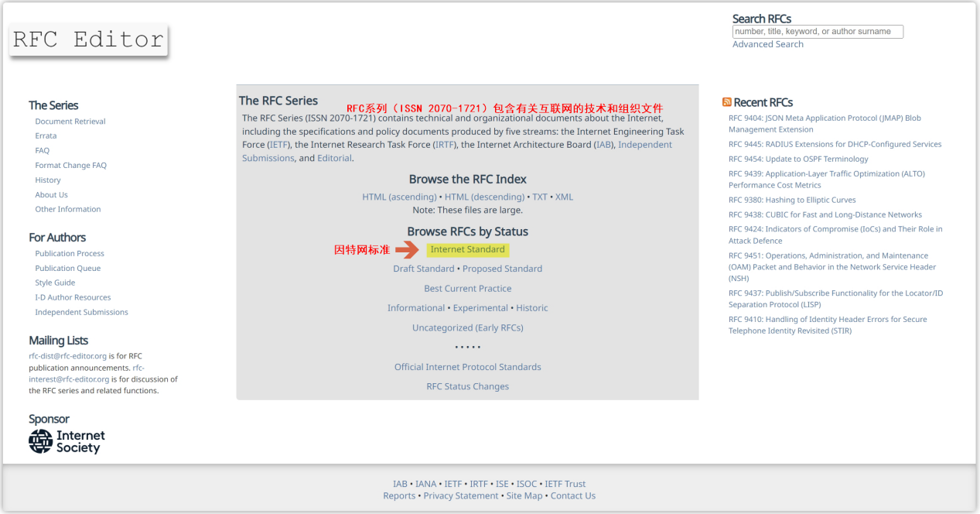This screenshot has height=514, width=980.
Task: Click the Recent RFCs heading
Action: tap(763, 102)
